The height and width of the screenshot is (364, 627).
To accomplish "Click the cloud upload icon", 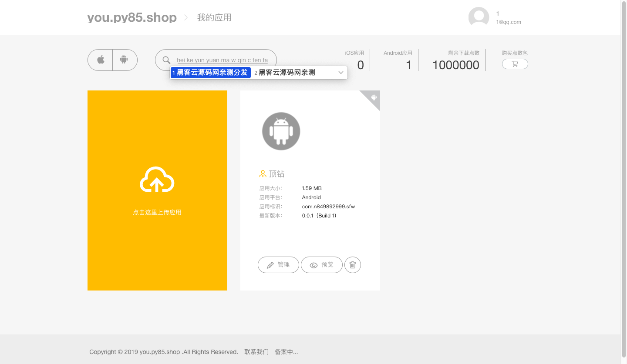I will coord(157,180).
